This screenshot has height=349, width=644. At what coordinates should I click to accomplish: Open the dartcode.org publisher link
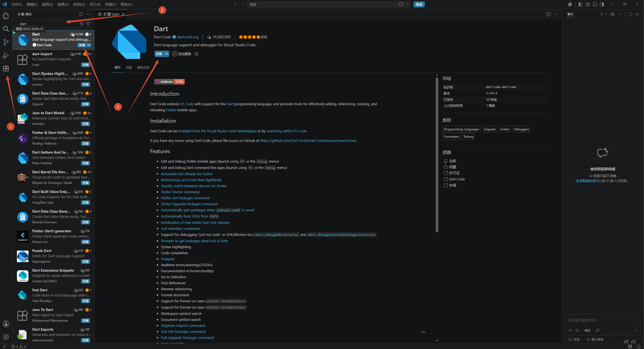(187, 37)
